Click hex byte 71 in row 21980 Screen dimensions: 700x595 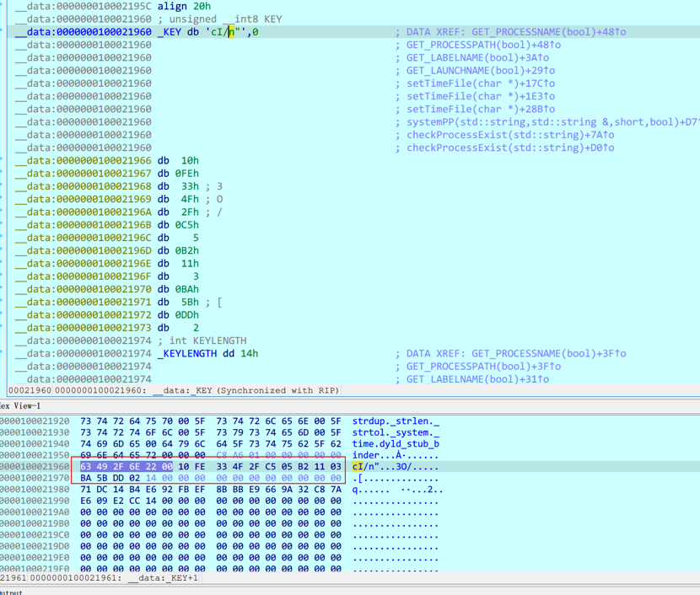[86, 490]
